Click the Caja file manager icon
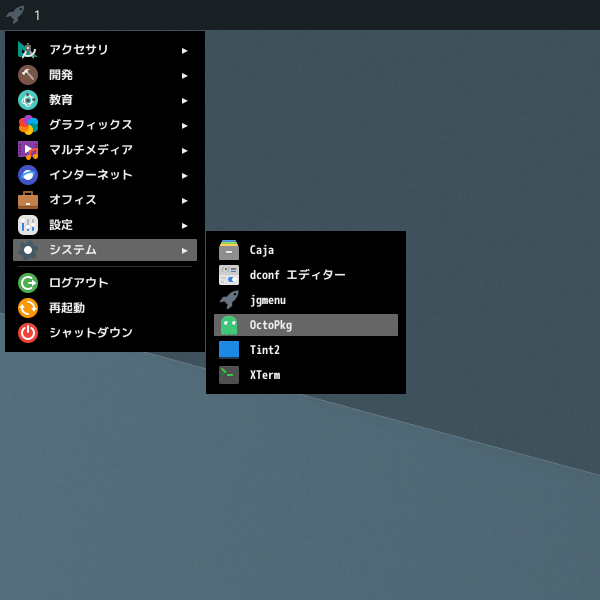 pos(229,250)
